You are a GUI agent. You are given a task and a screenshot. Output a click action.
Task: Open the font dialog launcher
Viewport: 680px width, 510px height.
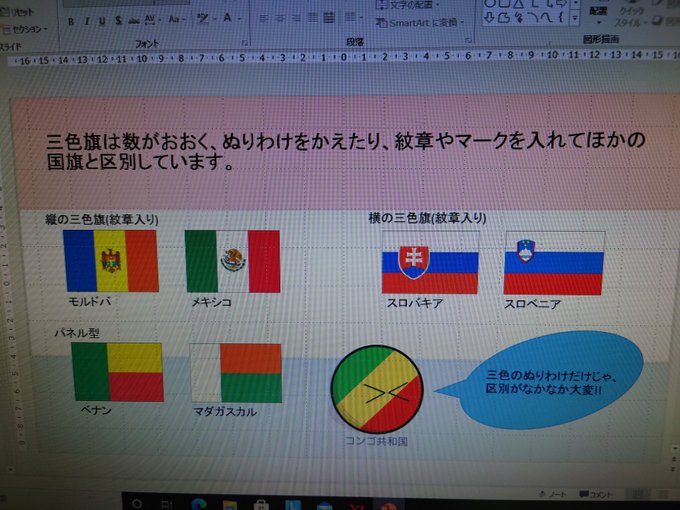(245, 42)
